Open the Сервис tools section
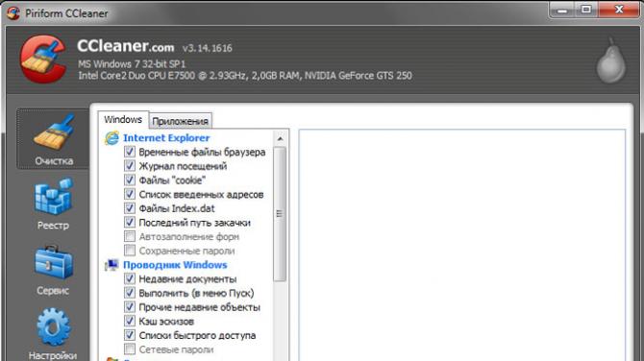 53,269
